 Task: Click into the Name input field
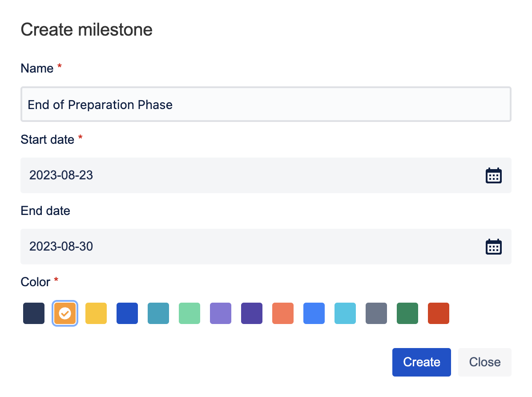tap(266, 105)
